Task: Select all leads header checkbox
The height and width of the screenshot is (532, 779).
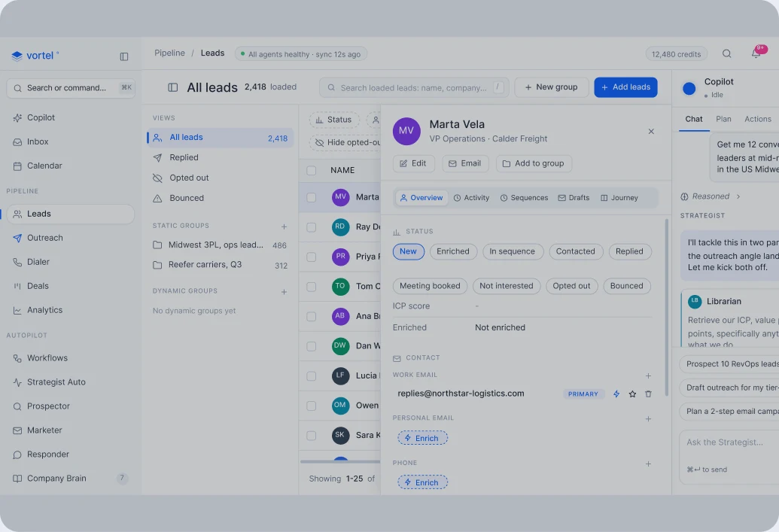Action: (311, 170)
